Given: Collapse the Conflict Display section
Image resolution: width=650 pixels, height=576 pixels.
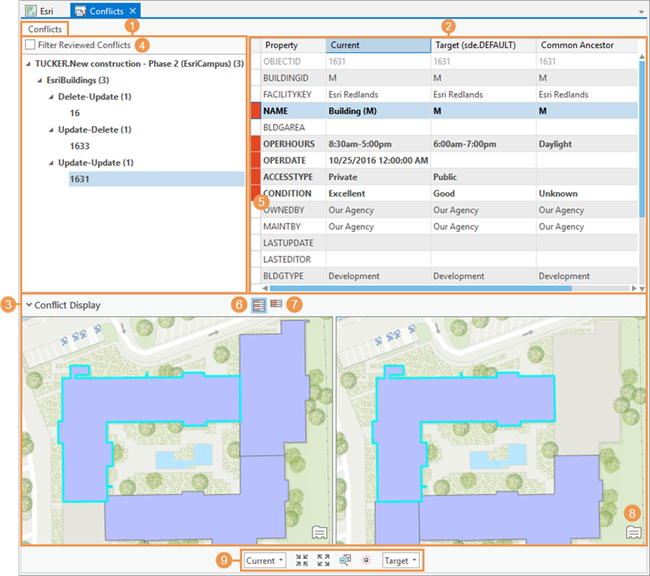Looking at the screenshot, I should (x=29, y=305).
